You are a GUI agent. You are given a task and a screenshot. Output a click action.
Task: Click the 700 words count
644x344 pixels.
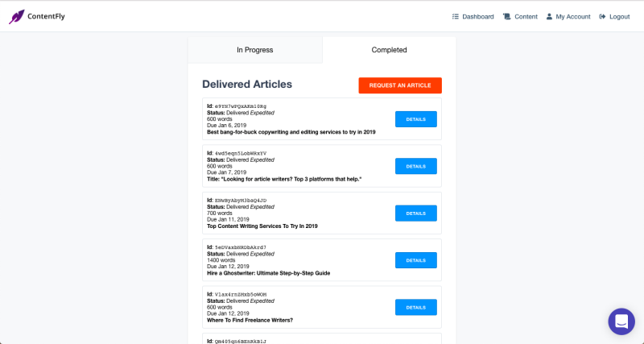coord(220,213)
